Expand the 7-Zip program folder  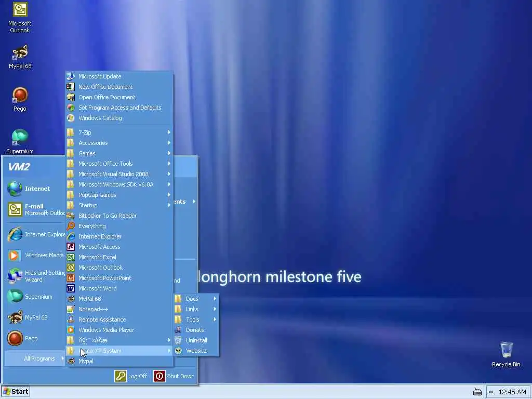(119, 132)
